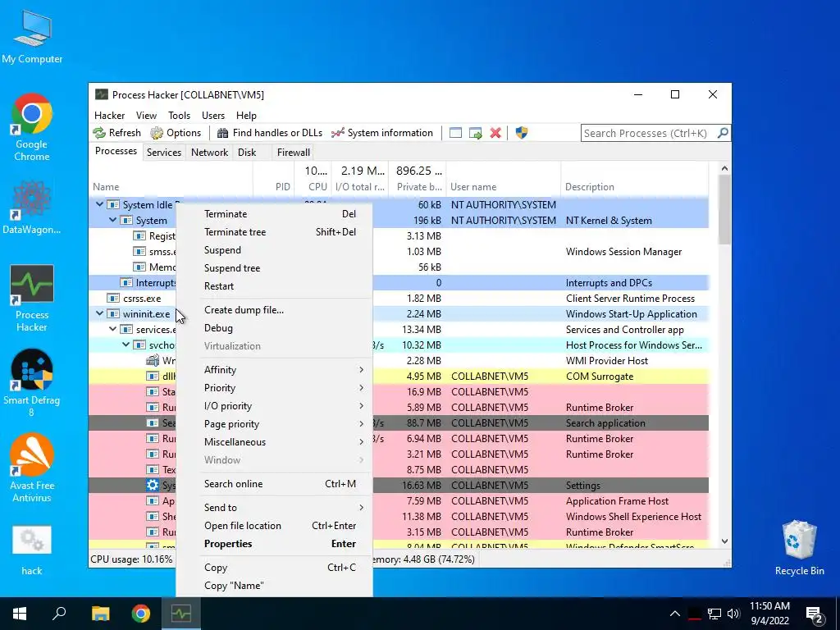The width and height of the screenshot is (840, 630).
Task: Open File Explorer from the taskbar
Action: point(100,614)
